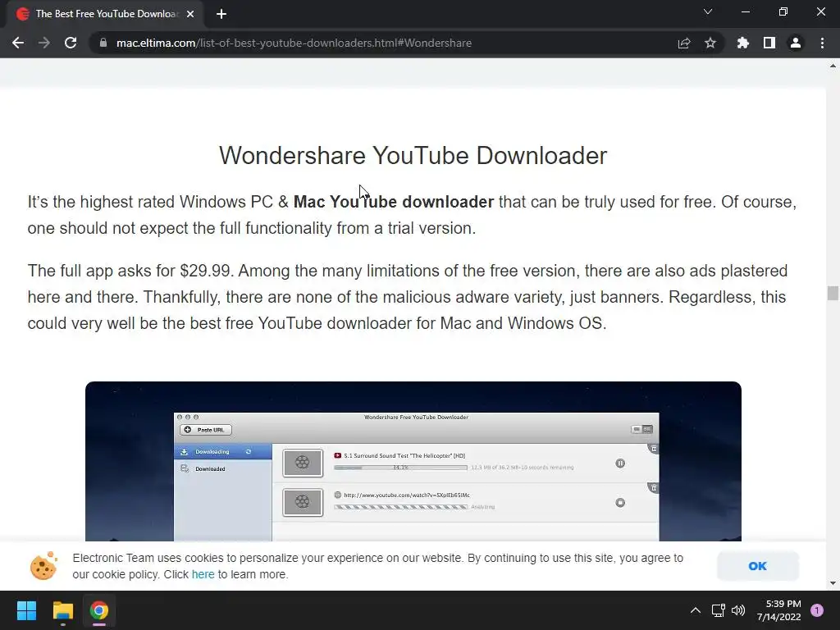Click the 5.1 Surround Sound video thumbnail
Image resolution: width=840 pixels, height=630 pixels.
click(x=303, y=463)
